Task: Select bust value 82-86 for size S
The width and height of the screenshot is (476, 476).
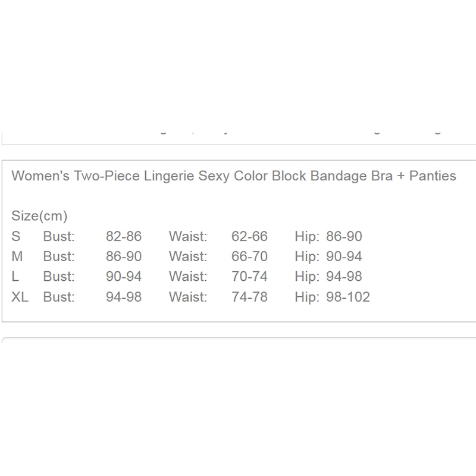Action: (x=124, y=236)
